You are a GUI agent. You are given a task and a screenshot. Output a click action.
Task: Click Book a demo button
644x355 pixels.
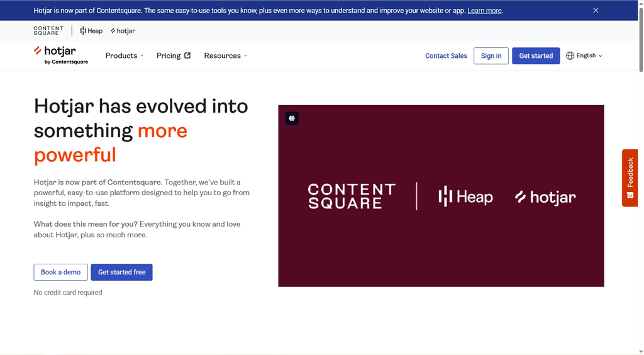(61, 272)
